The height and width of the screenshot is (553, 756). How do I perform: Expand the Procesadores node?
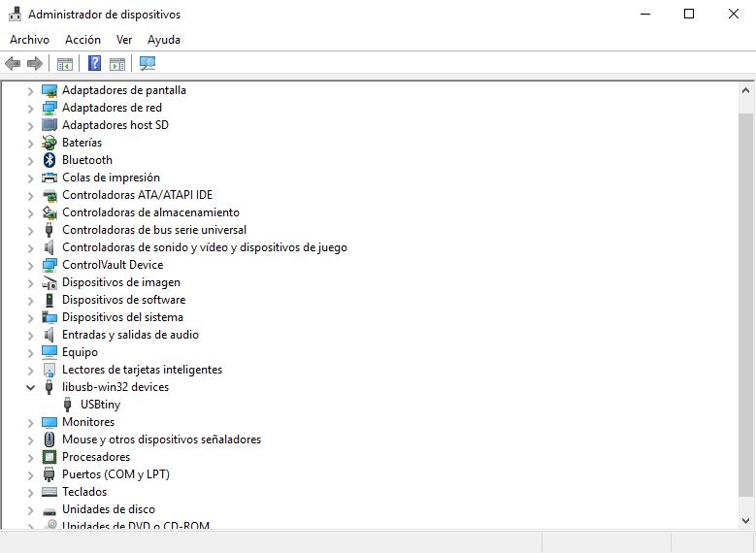[30, 457]
